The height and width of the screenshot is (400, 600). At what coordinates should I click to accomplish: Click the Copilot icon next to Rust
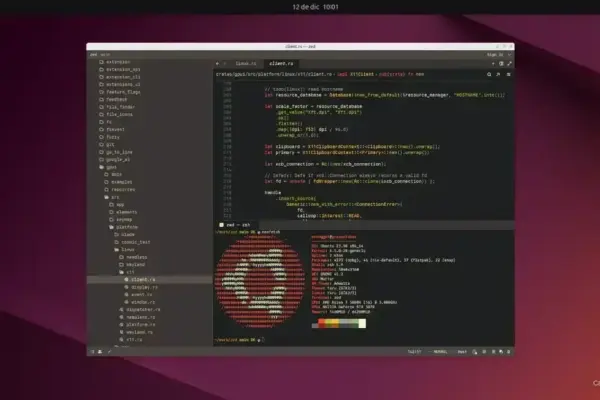tap(475, 352)
